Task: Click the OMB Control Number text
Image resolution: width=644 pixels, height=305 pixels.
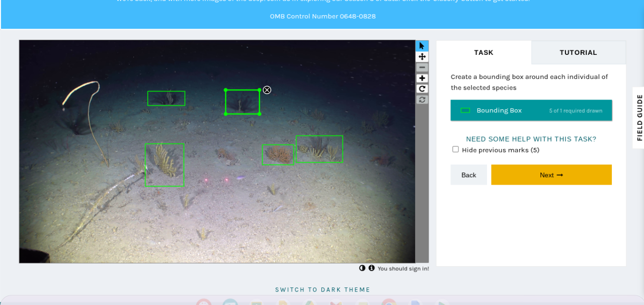Action: tap(323, 16)
